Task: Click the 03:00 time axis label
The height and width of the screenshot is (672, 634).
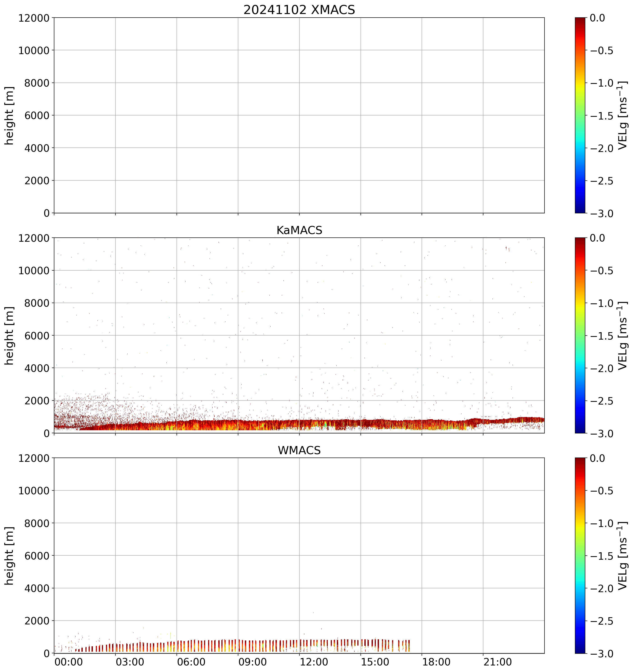Action: [x=130, y=662]
